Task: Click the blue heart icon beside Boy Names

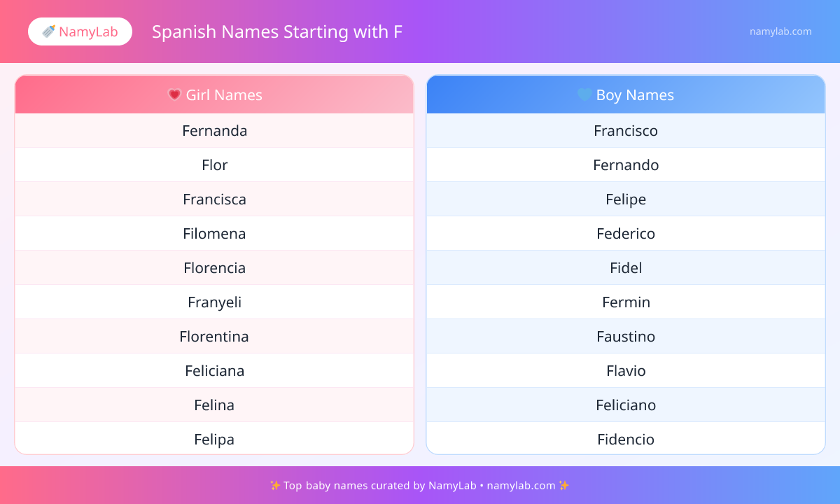Action: 584,94
